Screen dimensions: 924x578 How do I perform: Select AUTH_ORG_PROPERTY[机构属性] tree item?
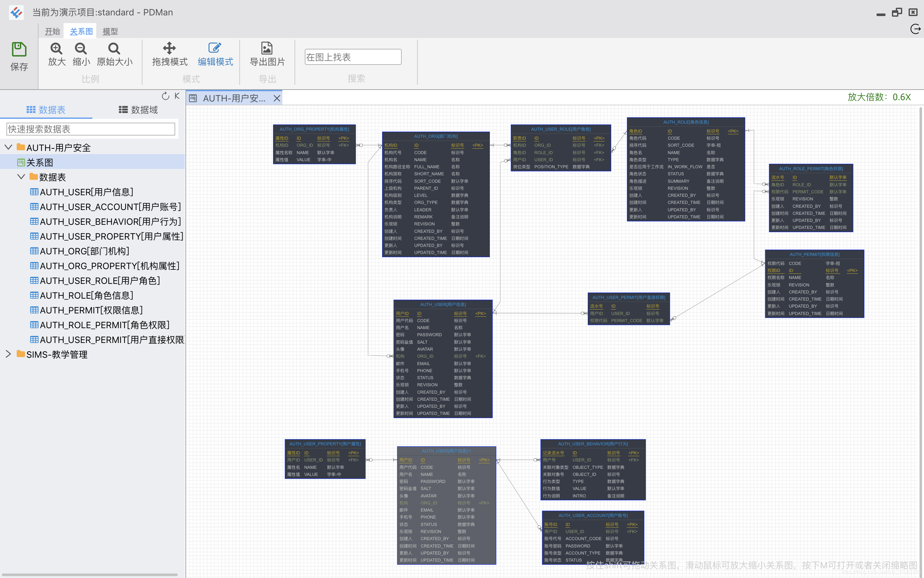110,266
